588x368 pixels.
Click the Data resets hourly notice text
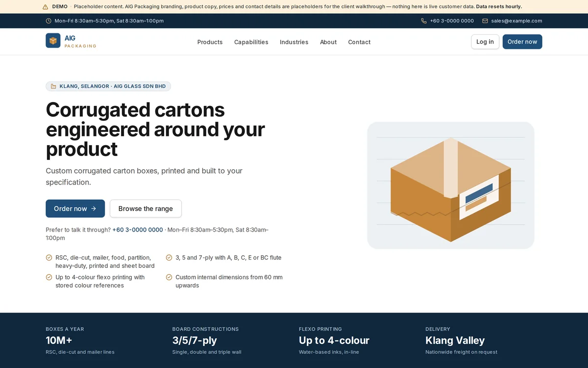coord(499,7)
